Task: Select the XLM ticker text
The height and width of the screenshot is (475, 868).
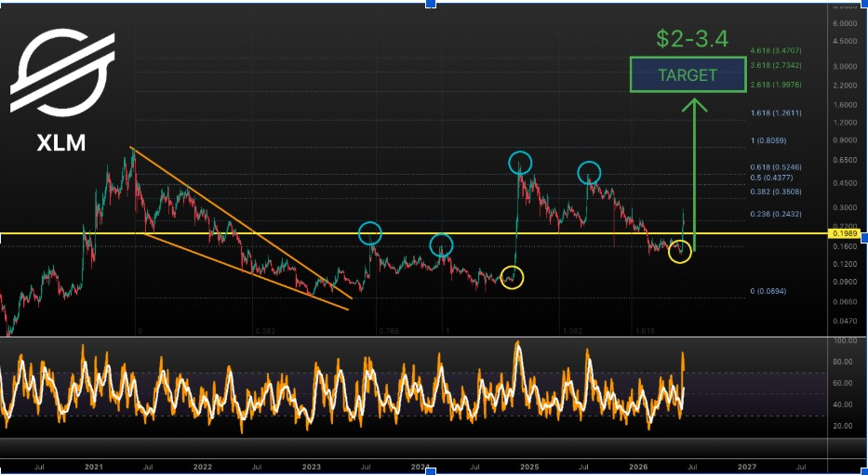Action: point(61,144)
